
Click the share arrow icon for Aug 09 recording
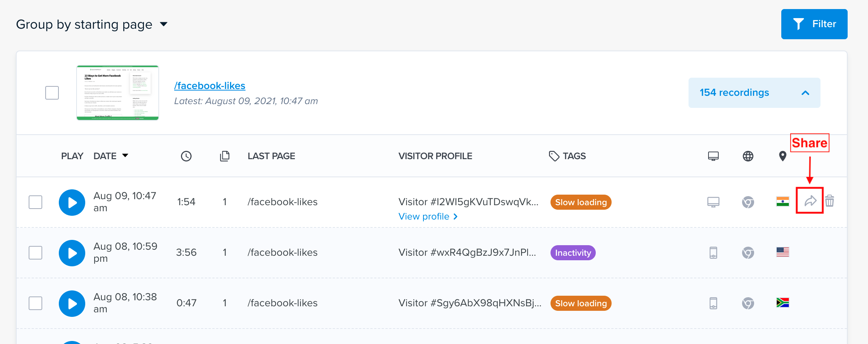810,201
